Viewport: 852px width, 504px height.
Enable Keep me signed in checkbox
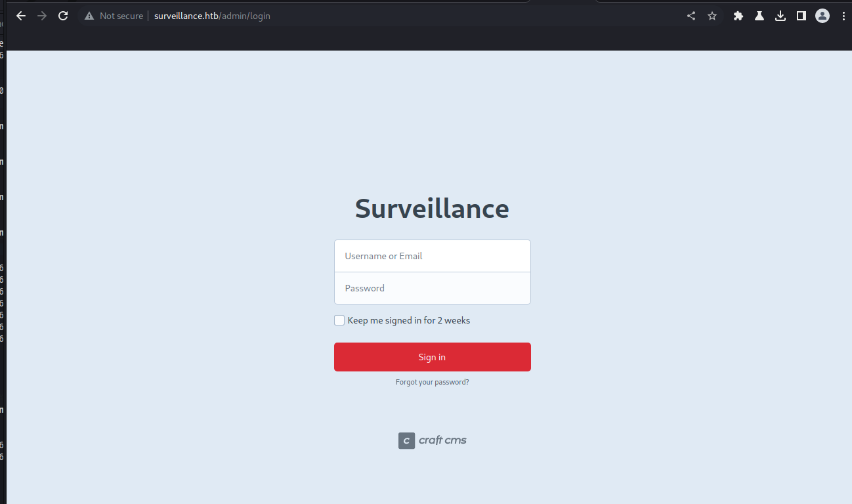[x=339, y=320]
